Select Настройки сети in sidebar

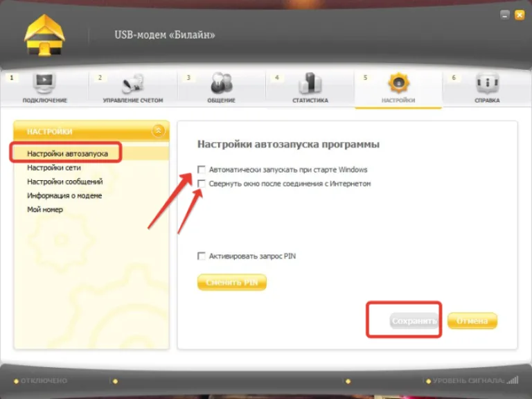click(54, 168)
